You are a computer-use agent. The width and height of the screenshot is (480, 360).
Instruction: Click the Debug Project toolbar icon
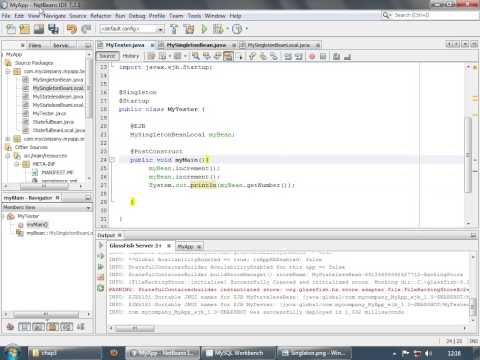point(218,29)
